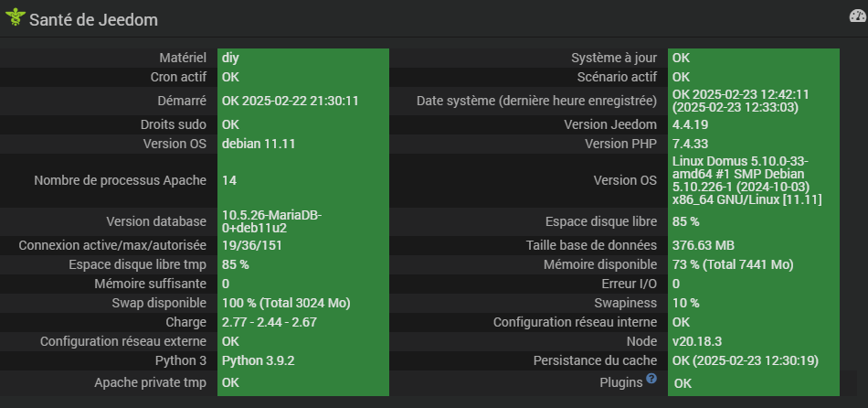The height and width of the screenshot is (408, 868).
Task: Click the Version Jeedom label
Action: tap(610, 124)
